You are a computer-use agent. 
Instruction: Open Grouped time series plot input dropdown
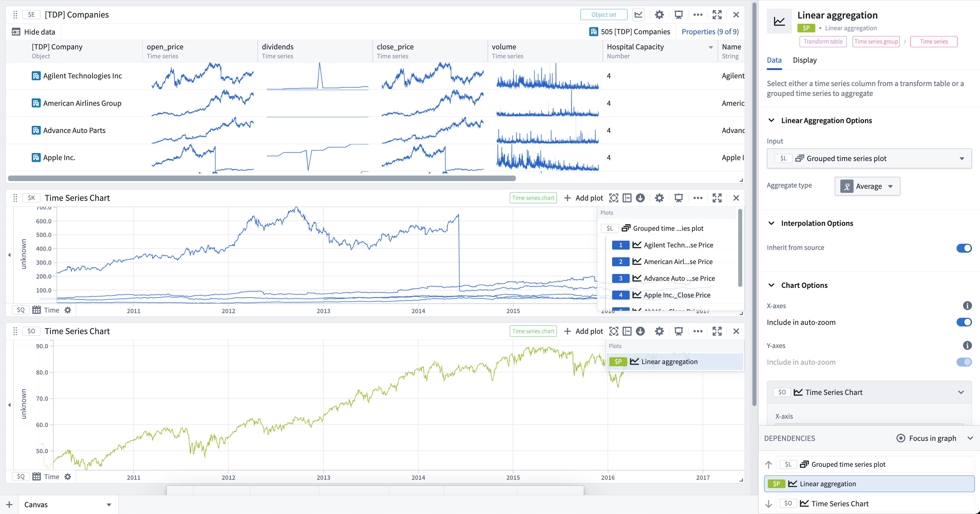click(869, 158)
